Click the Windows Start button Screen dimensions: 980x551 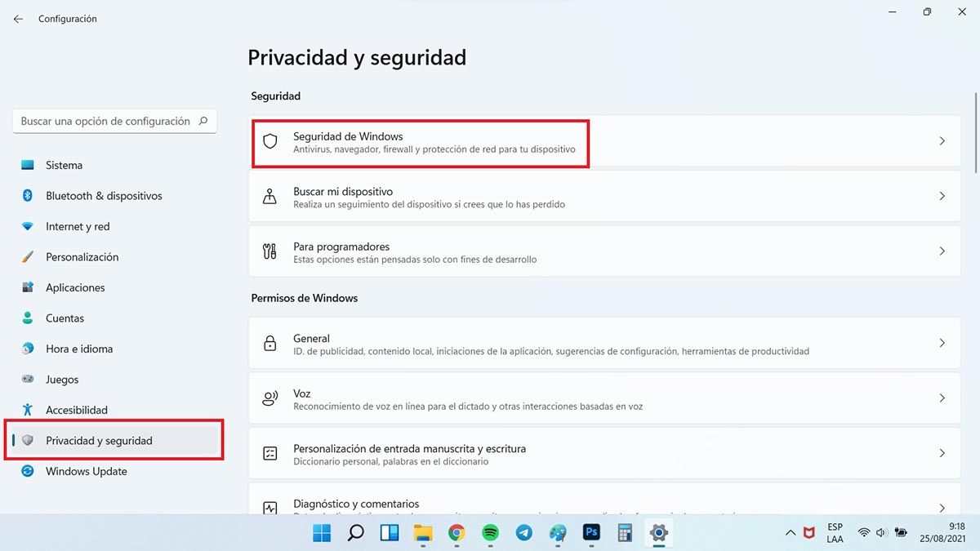[322, 533]
